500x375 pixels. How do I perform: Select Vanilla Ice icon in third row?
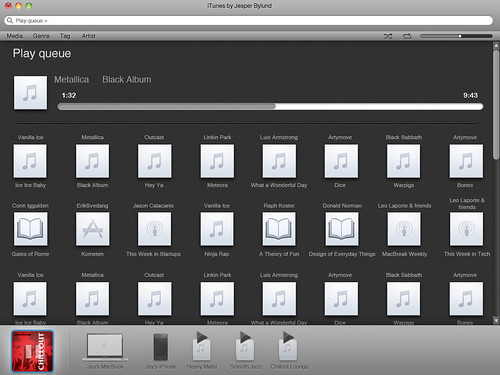click(x=30, y=299)
